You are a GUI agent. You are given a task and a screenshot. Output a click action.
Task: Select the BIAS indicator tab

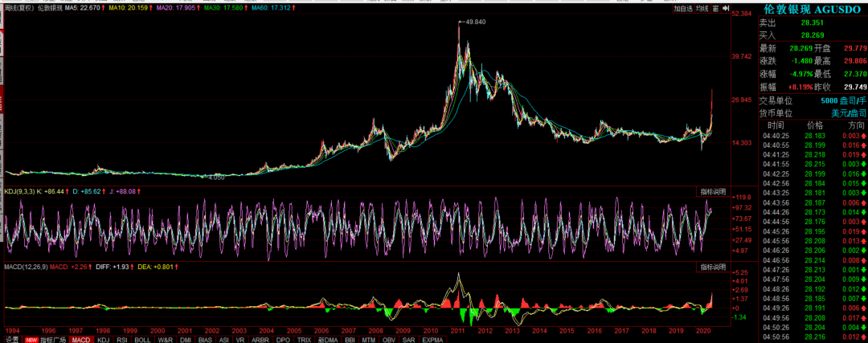tap(206, 339)
